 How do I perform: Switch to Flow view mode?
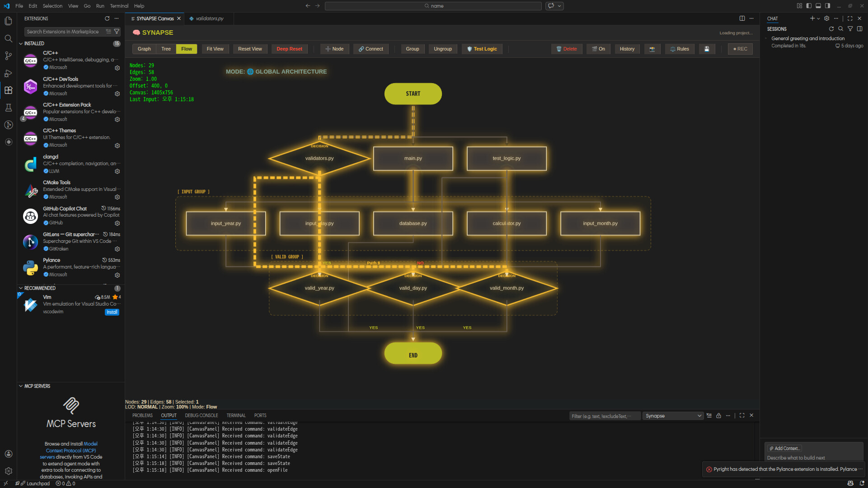(186, 49)
